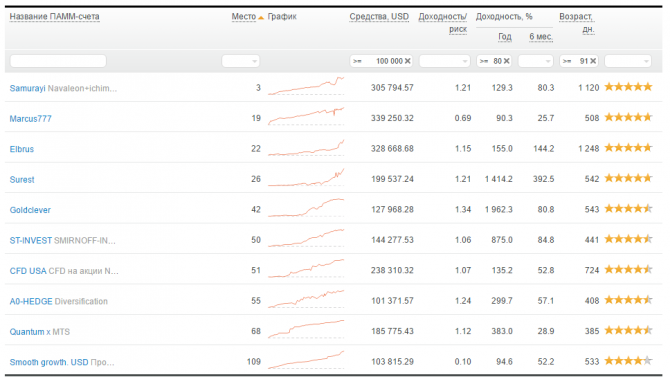The width and height of the screenshot is (670, 377).
Task: Click the account name search field
Action: coord(58,61)
